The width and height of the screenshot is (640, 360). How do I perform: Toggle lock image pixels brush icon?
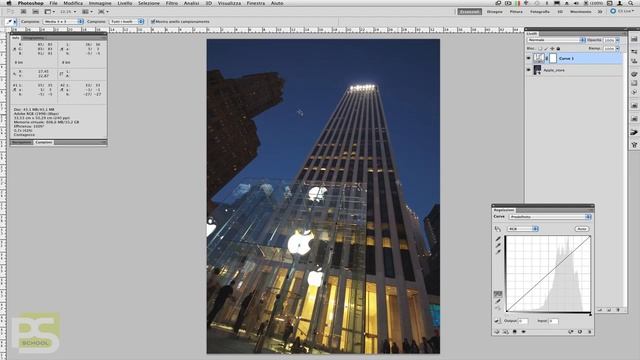(x=546, y=49)
